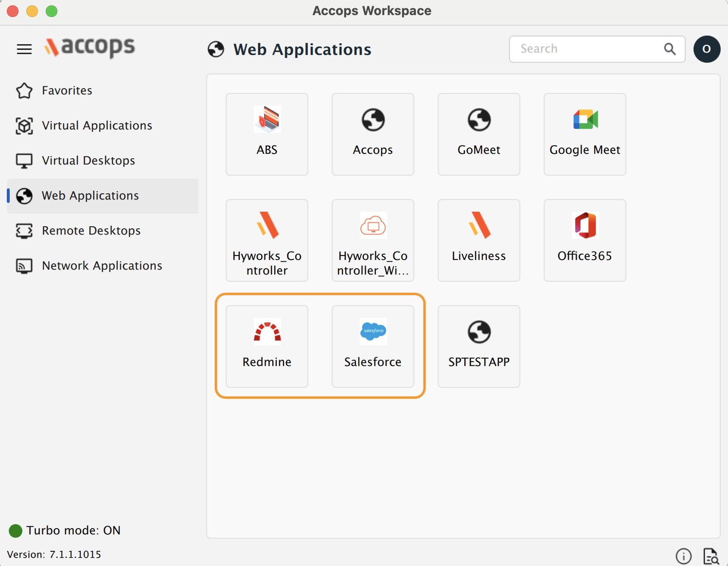Open the user profile avatar menu

click(x=707, y=49)
